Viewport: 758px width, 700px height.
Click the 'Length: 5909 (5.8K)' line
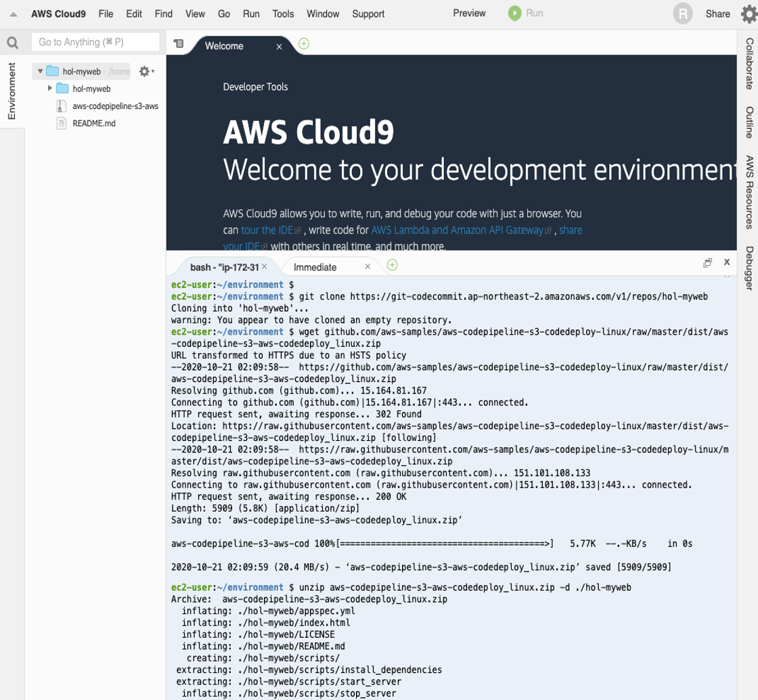pos(265,508)
